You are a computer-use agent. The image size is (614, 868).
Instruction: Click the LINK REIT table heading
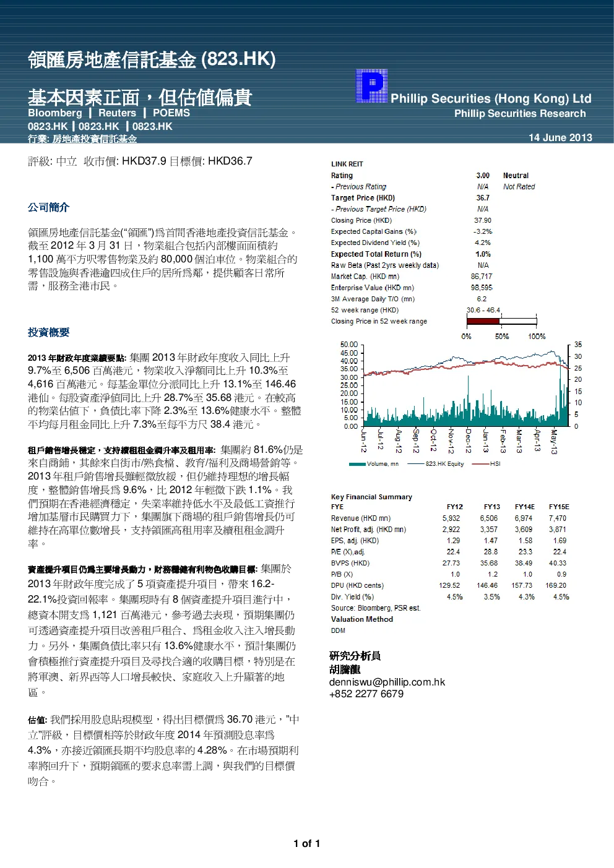(x=347, y=164)
